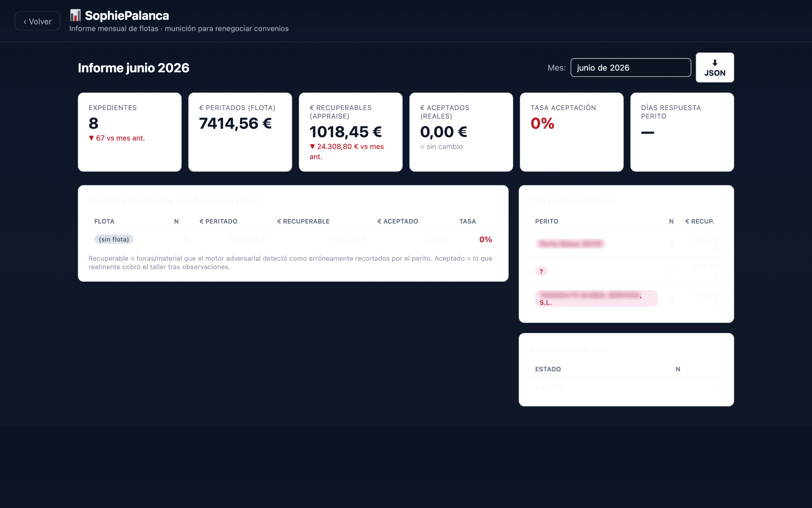Click the 1018,45 € recuperables value
The width and height of the screenshot is (812, 508).
tap(346, 132)
